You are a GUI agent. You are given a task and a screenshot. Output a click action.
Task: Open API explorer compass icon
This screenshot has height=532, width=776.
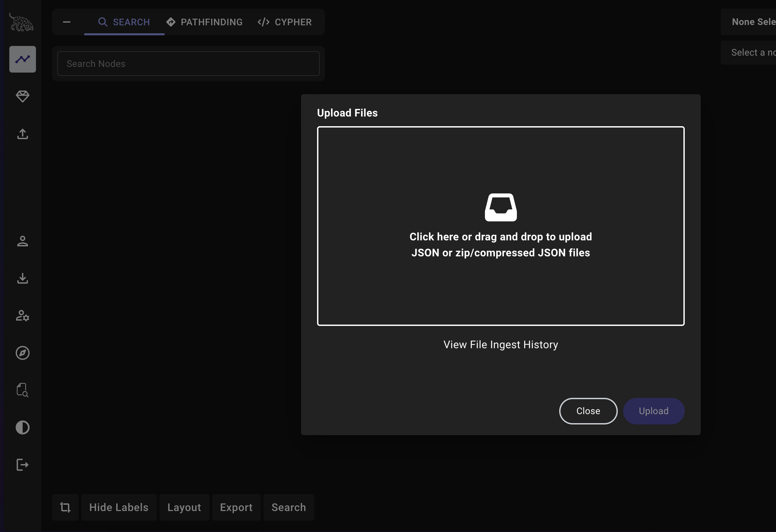click(22, 353)
